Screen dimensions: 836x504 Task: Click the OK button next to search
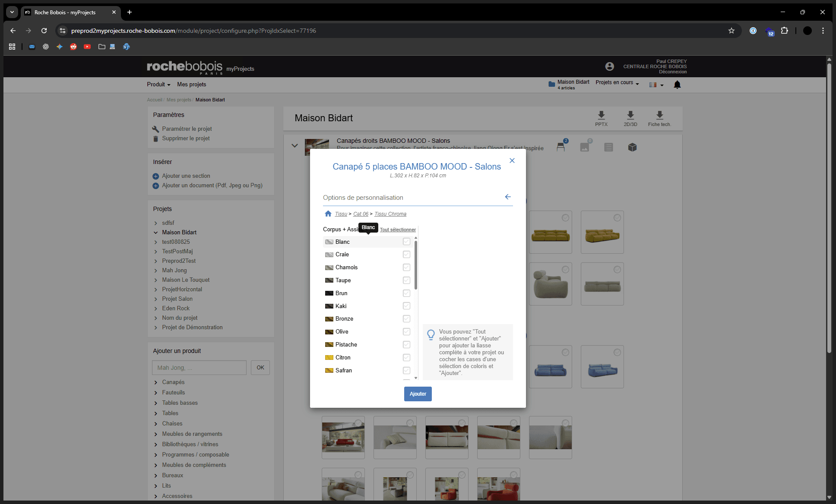pos(260,368)
